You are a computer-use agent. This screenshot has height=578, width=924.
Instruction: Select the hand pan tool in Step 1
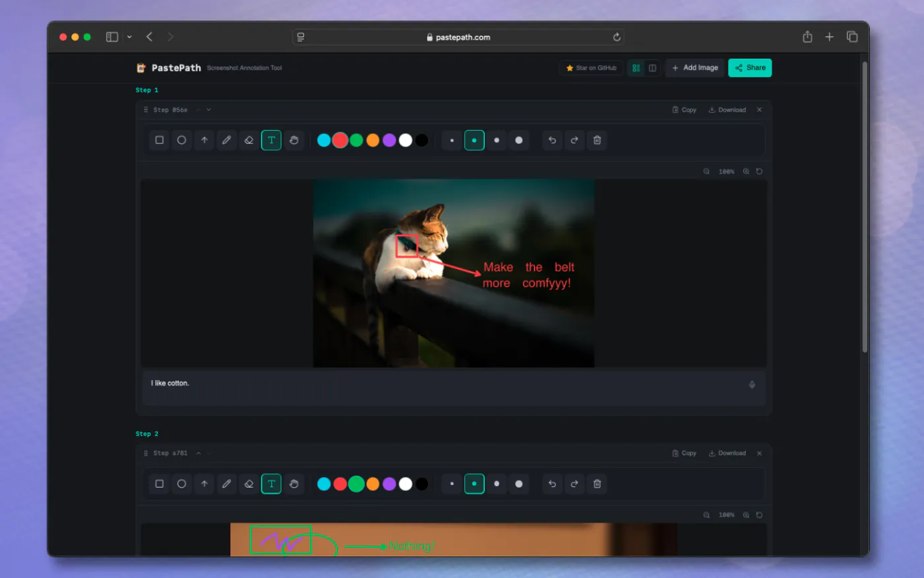294,140
